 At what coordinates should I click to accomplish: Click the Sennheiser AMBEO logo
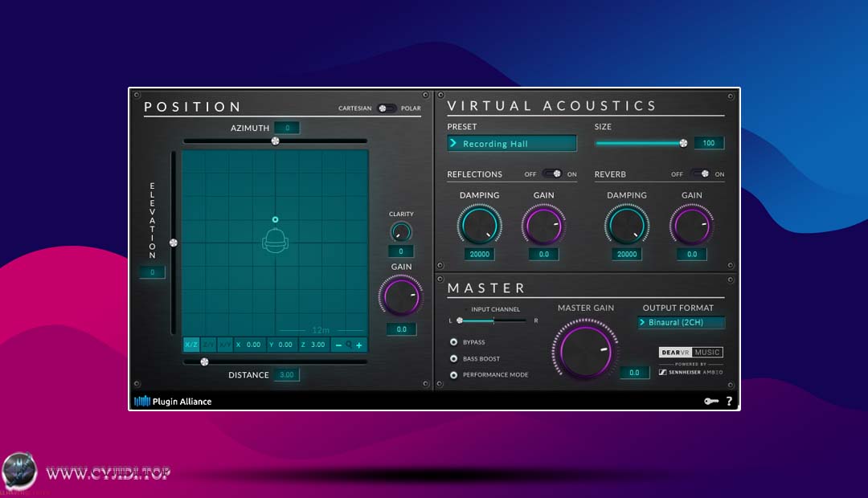691,373
